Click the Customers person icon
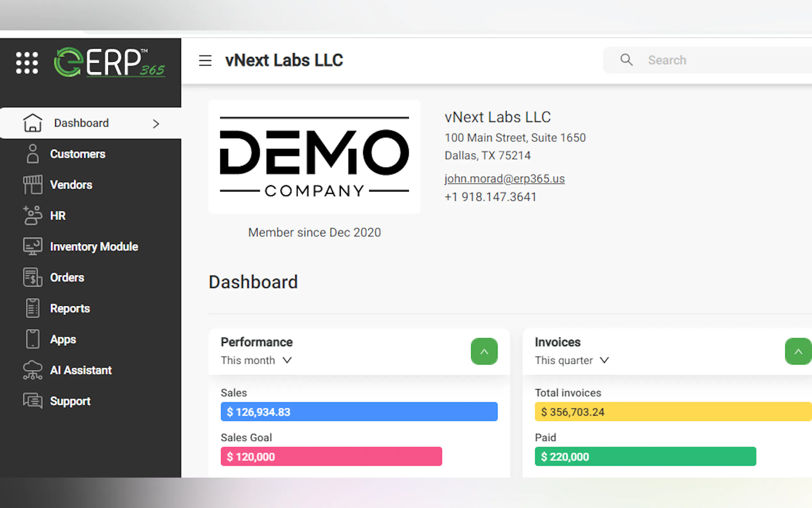This screenshot has height=508, width=812. (33, 154)
